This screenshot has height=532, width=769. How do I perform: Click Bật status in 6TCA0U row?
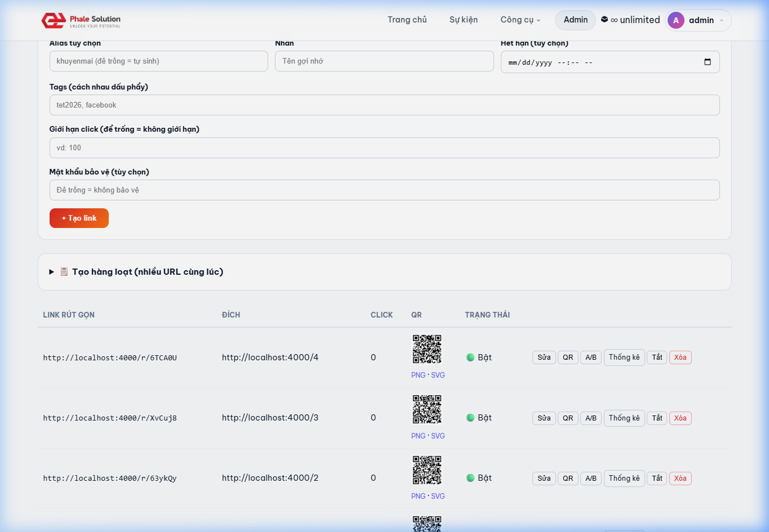[479, 357]
